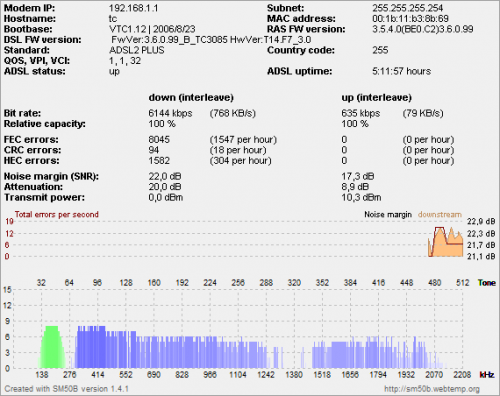The height and width of the screenshot is (396, 500).
Task: Click the HEC errors count 1582
Action: tap(159, 161)
